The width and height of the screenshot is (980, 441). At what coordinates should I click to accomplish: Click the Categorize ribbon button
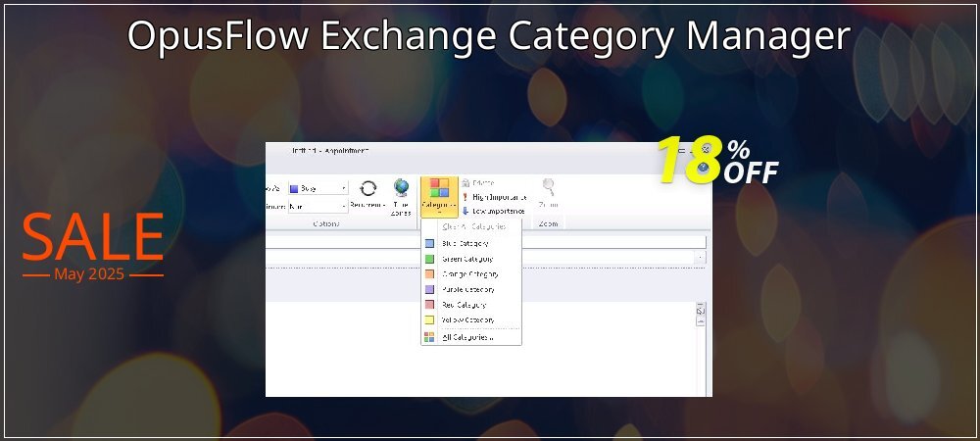[439, 197]
